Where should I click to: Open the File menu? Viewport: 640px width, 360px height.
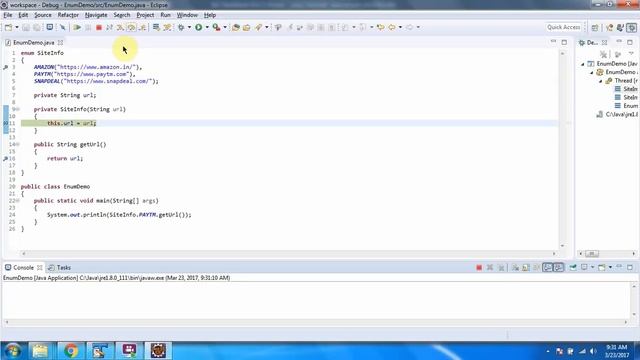pyautogui.click(x=8, y=15)
